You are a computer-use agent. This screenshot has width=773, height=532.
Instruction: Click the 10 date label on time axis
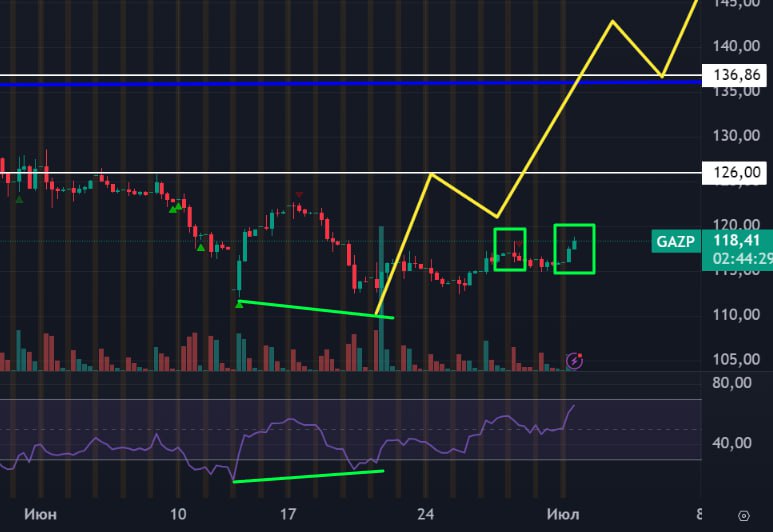pyautogui.click(x=178, y=515)
